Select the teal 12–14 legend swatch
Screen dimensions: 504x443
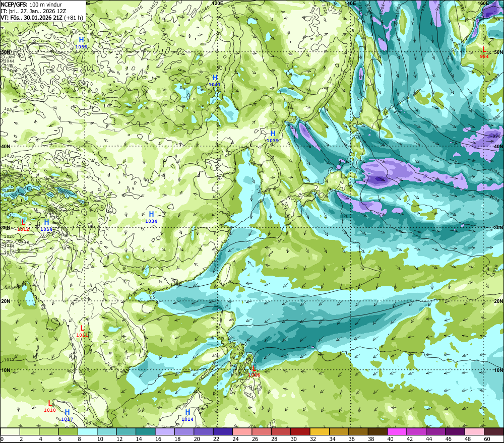127,431
